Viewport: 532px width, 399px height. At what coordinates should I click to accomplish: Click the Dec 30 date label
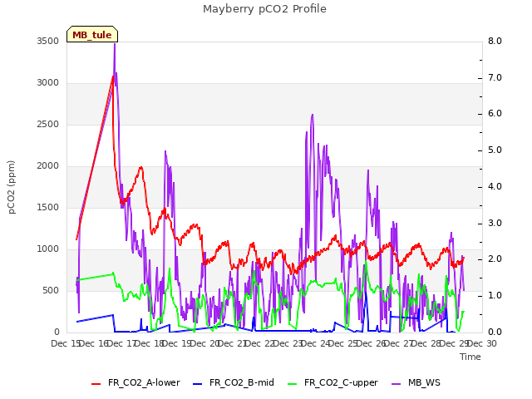tap(482, 343)
